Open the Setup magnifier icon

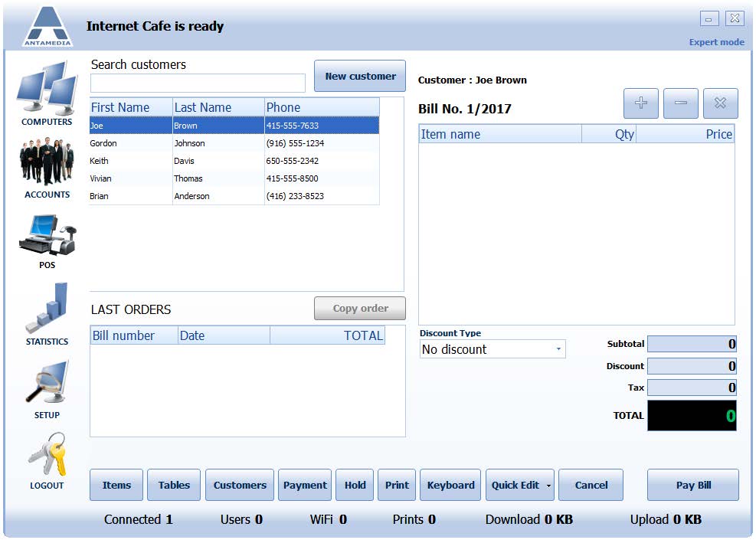(x=47, y=381)
